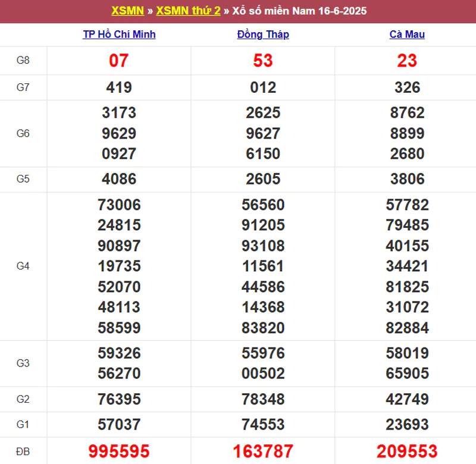
Task: Click the G3 number 00502
Action: click(263, 373)
